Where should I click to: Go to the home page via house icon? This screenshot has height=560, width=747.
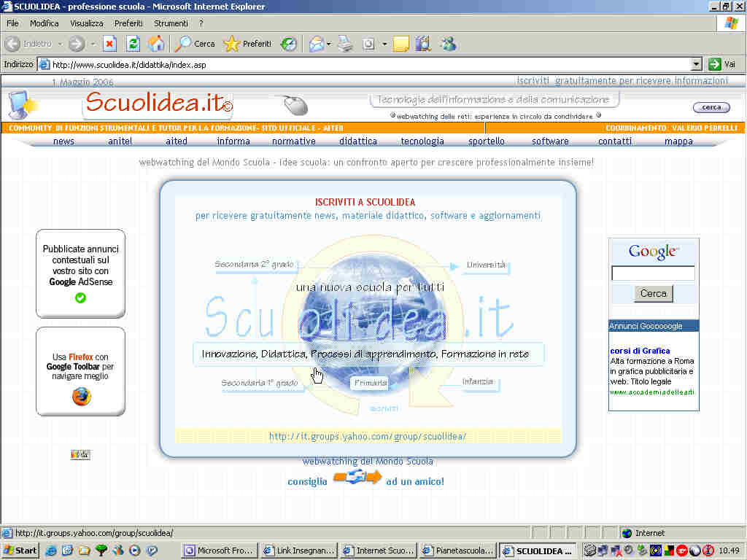click(x=156, y=44)
